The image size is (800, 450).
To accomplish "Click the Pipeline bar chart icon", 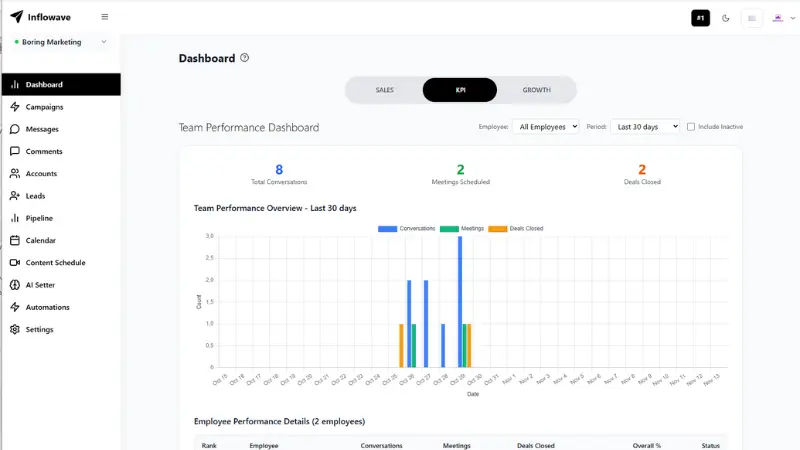I will click(x=15, y=218).
